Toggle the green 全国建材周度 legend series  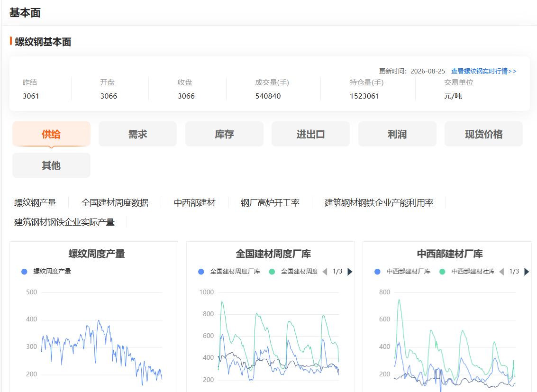pyautogui.click(x=293, y=272)
